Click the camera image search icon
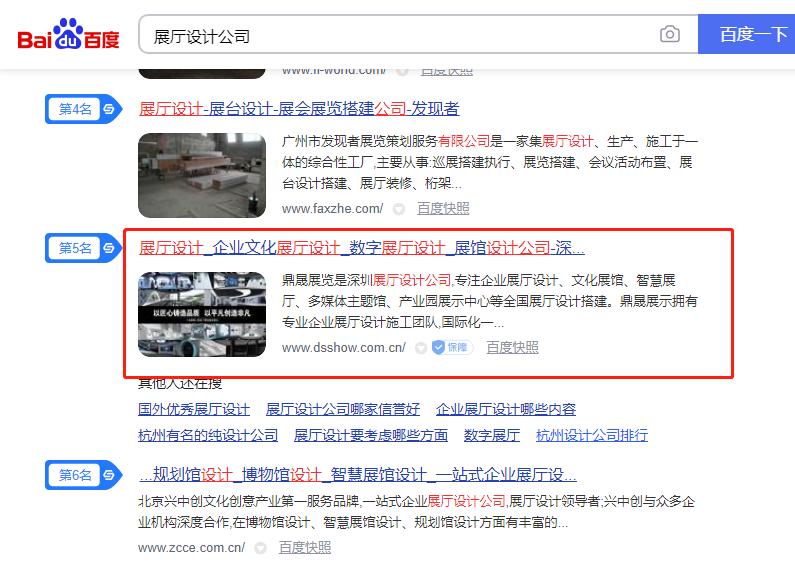This screenshot has width=795, height=567. [x=670, y=34]
